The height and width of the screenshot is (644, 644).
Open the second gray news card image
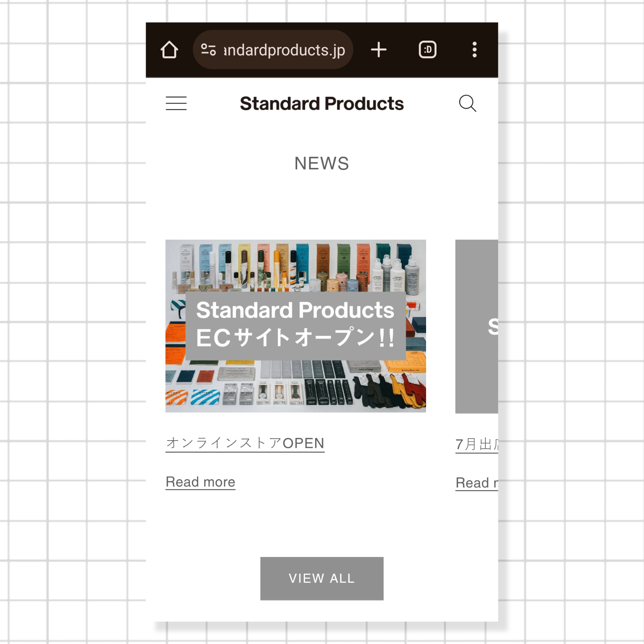476,326
